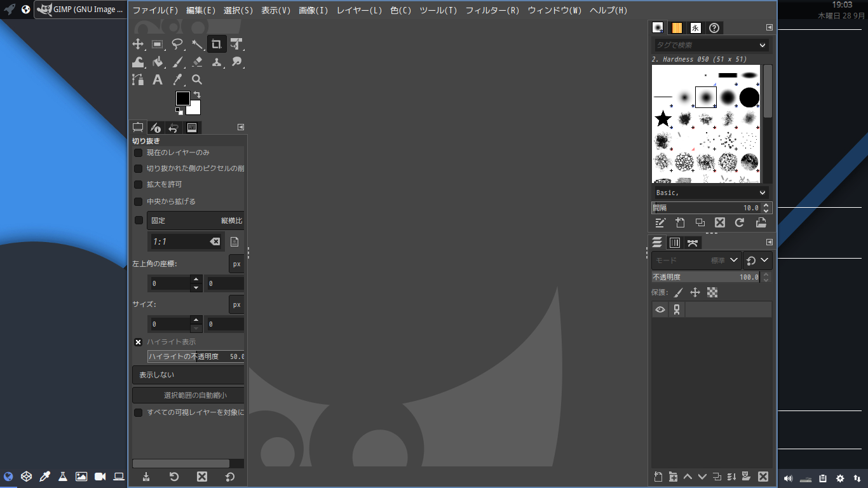Open the レイヤー(L) menu
The image size is (868, 488).
pyautogui.click(x=359, y=11)
